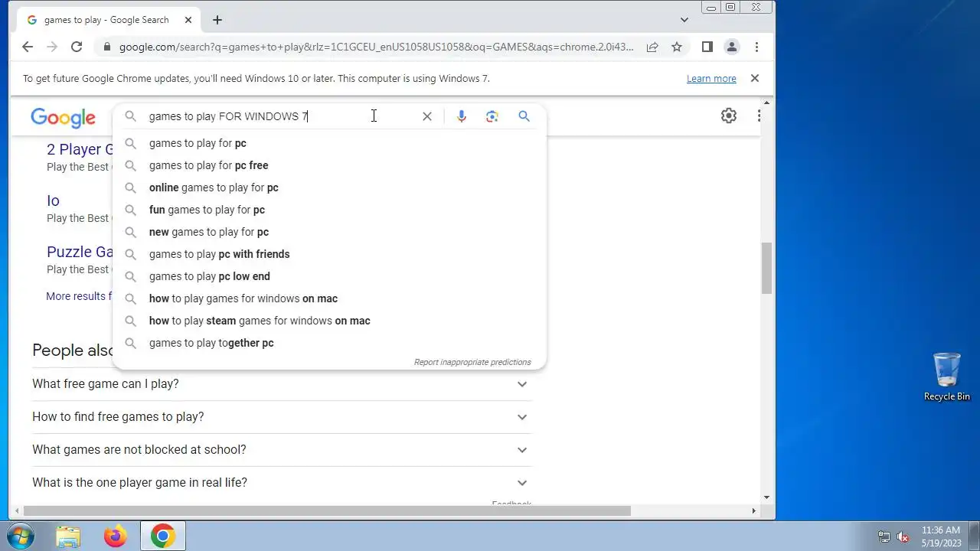Click the horizontal scroll right arrow
This screenshot has width=980, height=551.
coord(753,510)
